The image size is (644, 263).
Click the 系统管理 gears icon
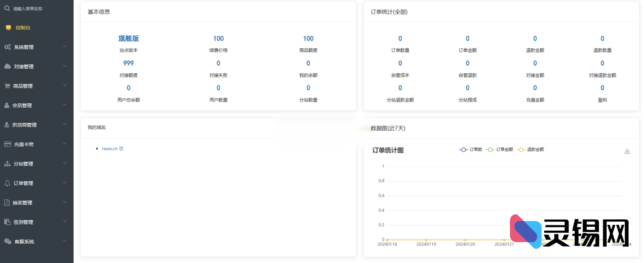tap(7, 47)
